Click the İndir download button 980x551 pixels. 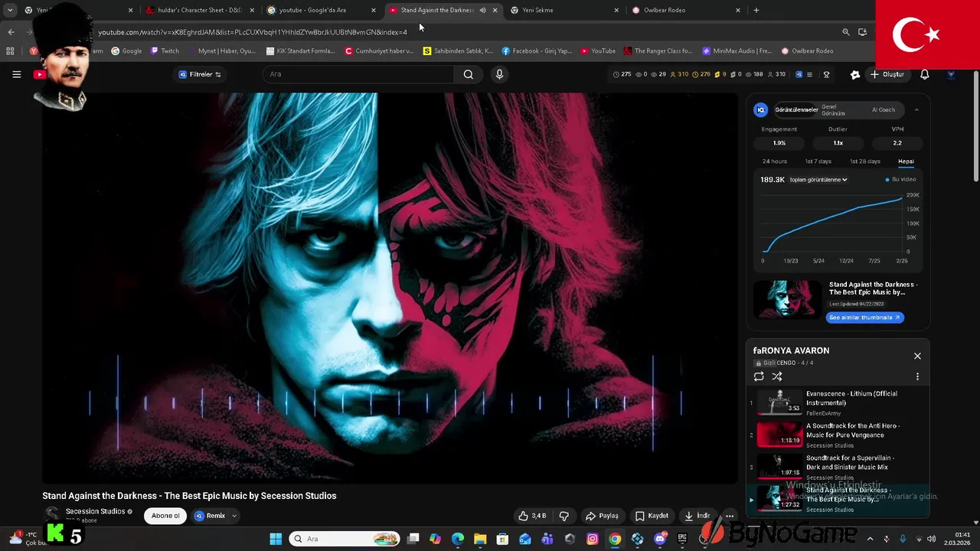coord(697,516)
